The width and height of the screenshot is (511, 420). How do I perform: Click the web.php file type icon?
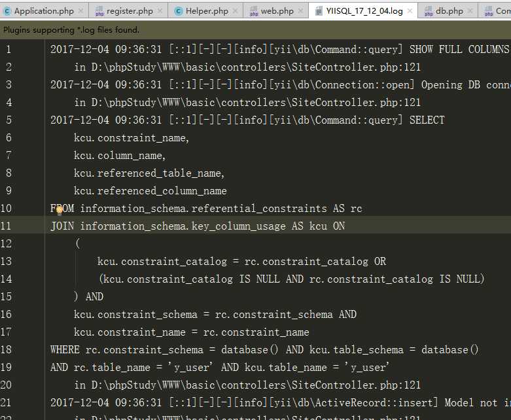pos(254,11)
